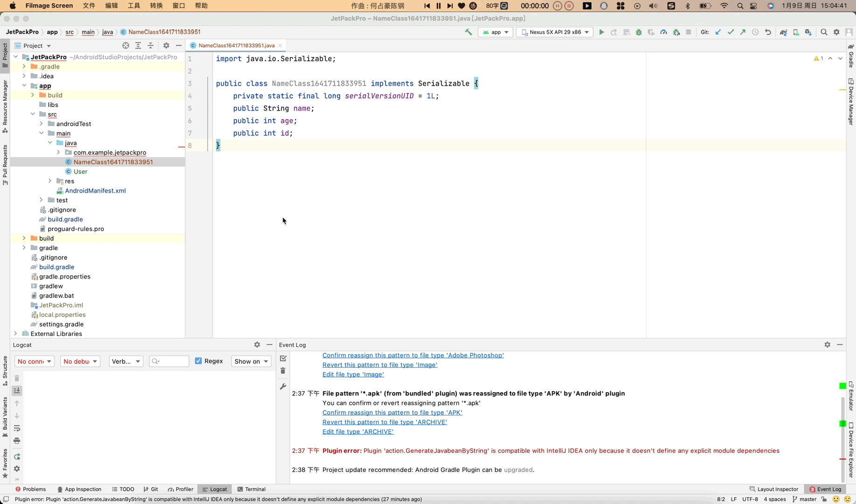
Task: Toggle scroll to end in Logcat
Action: [x=17, y=391]
